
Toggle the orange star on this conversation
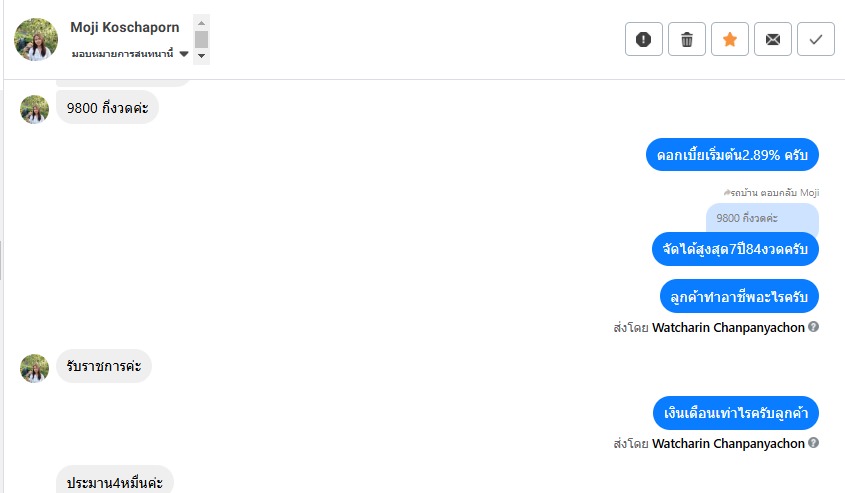click(729, 39)
